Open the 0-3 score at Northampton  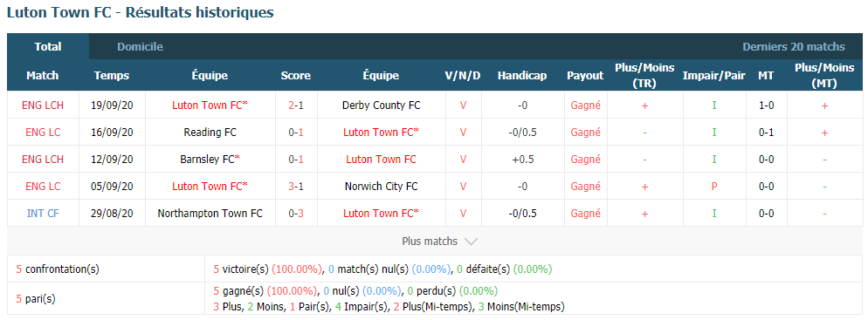coord(296,214)
